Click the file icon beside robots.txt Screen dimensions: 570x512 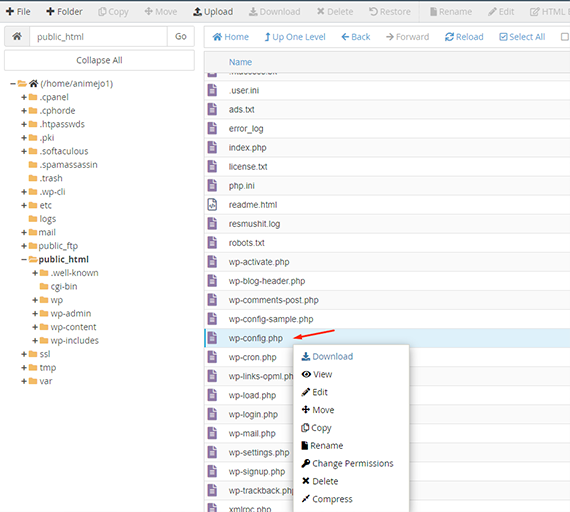point(212,243)
